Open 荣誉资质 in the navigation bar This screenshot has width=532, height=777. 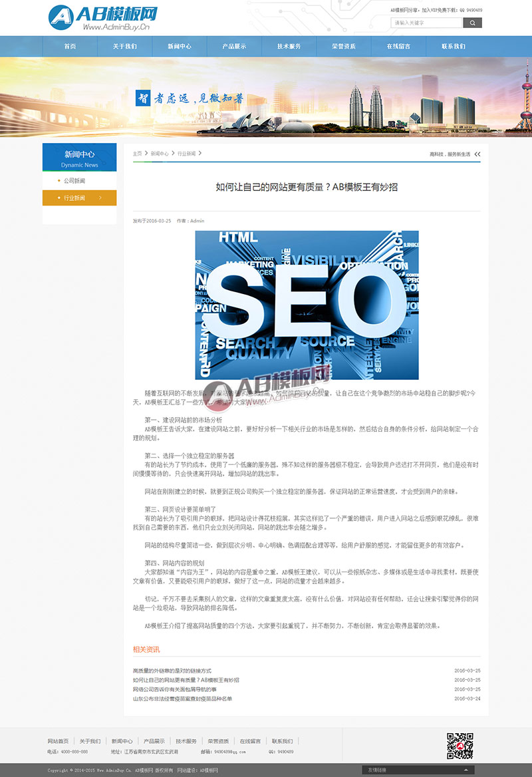tap(344, 46)
